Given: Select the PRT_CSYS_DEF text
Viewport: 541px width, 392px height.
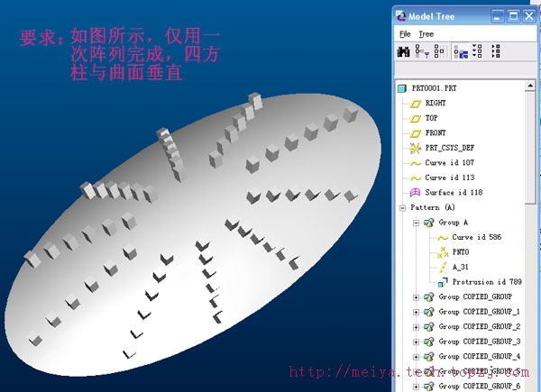Looking at the screenshot, I should click(450, 148).
